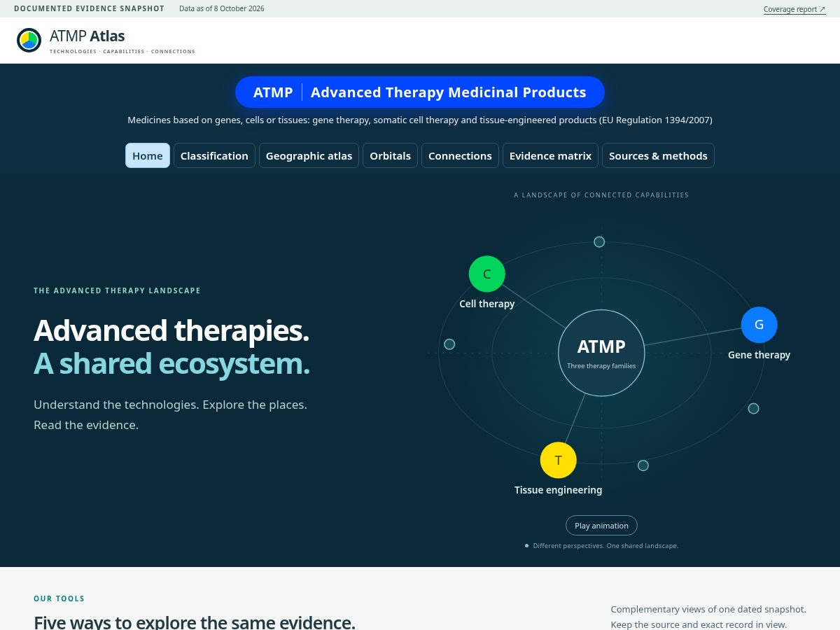The height and width of the screenshot is (630, 840).
Task: Click the central ATMP hub circle
Action: (x=601, y=353)
